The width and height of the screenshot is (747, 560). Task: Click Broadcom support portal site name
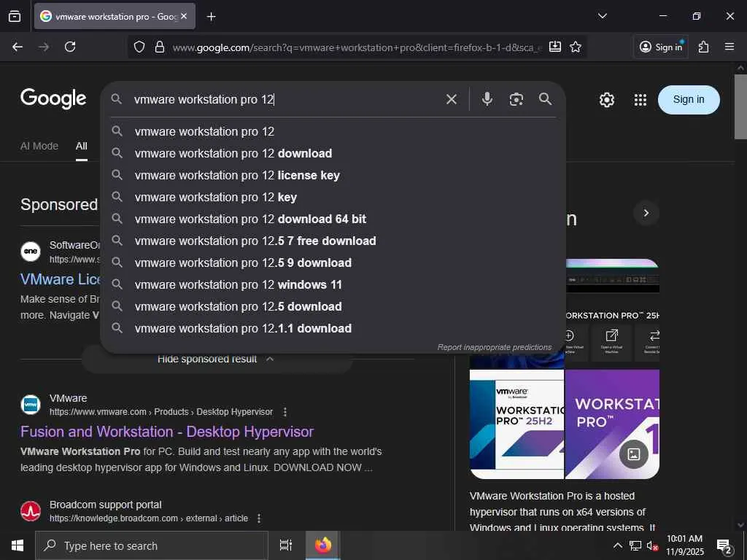pos(105,505)
